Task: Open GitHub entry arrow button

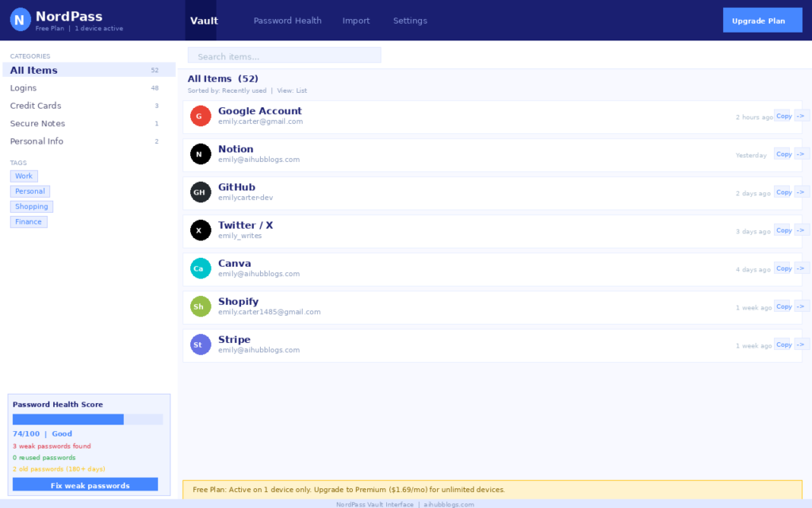Action: coord(801,192)
